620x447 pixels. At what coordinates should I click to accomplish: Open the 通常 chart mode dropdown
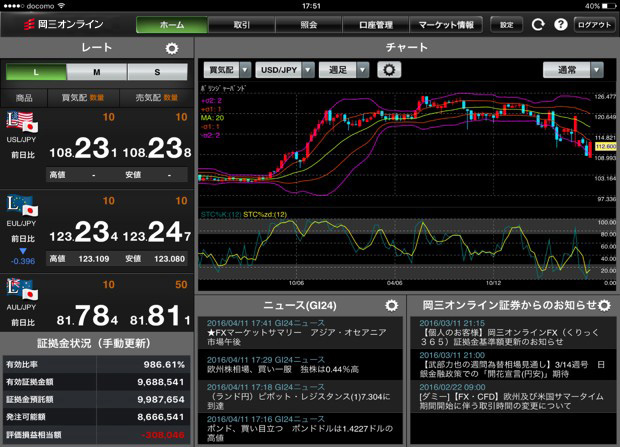(x=573, y=70)
